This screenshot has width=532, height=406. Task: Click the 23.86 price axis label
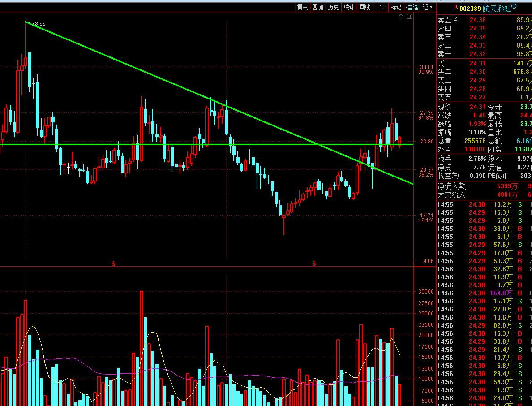pos(426,141)
